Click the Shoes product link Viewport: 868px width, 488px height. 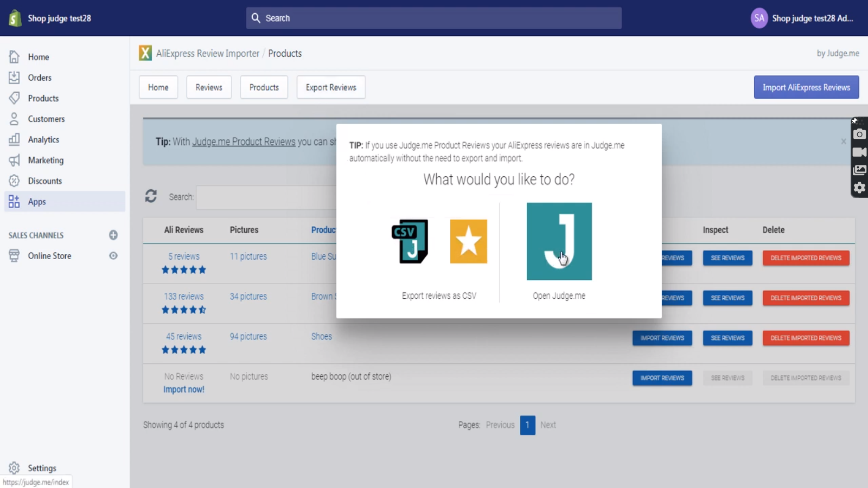[x=322, y=337]
